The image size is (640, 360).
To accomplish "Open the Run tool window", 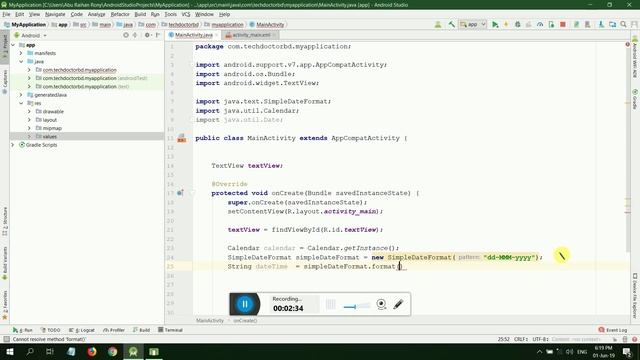I will pos(22,330).
